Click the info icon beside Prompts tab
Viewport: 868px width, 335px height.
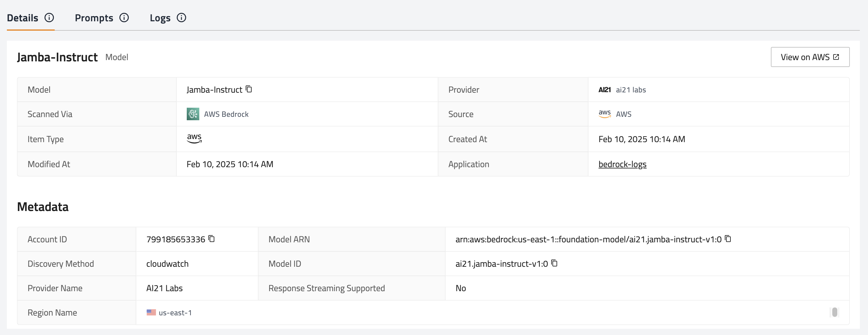pyautogui.click(x=124, y=18)
